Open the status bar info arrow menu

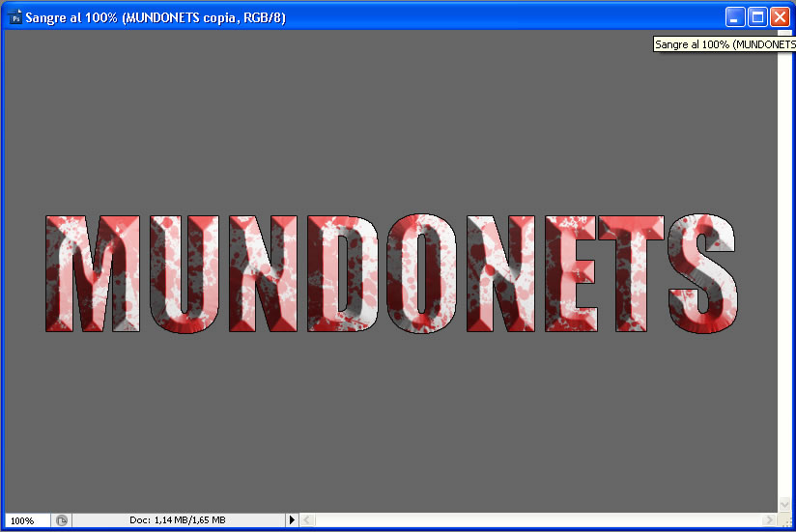coord(292,519)
